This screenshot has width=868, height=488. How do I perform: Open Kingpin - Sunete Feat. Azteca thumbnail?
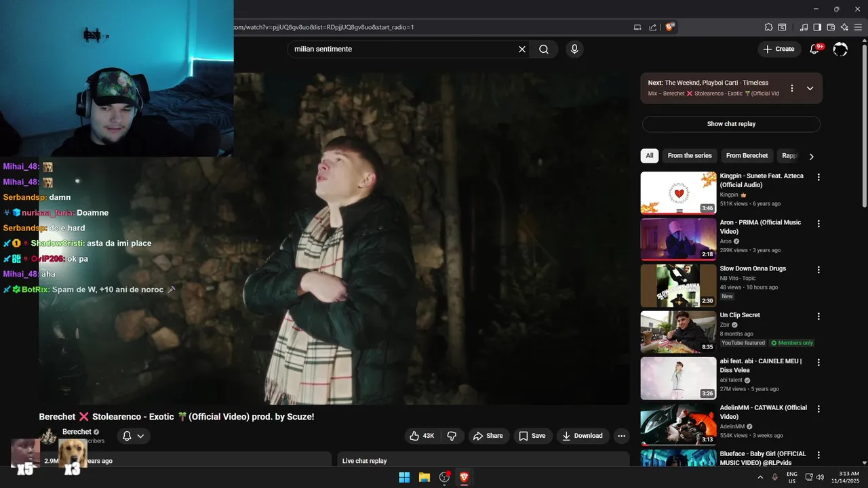(x=678, y=193)
